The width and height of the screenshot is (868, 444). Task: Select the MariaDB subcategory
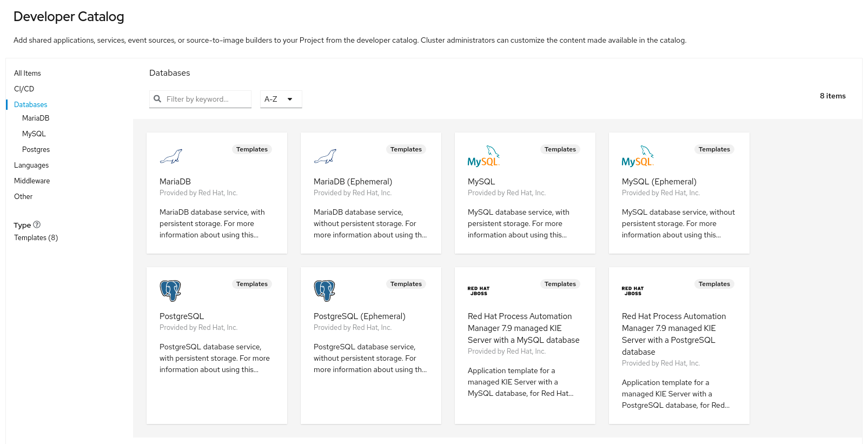(36, 118)
